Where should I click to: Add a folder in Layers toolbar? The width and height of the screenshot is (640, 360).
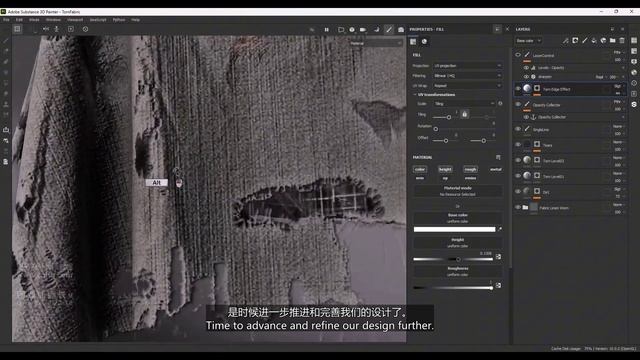[613, 40]
